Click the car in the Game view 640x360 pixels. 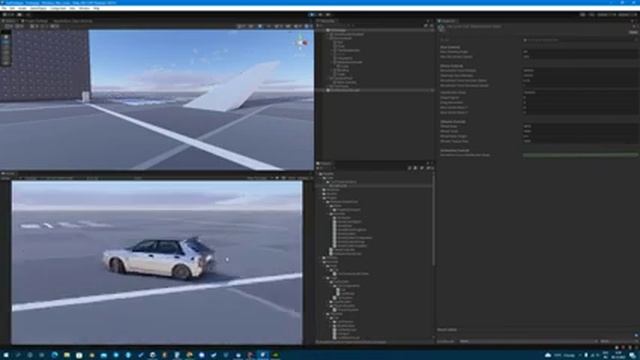(x=159, y=258)
